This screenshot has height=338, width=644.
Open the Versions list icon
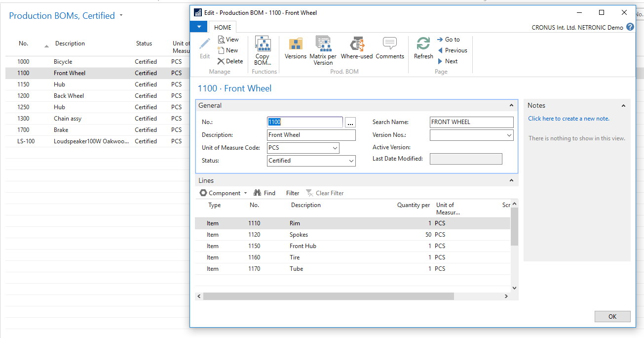tap(295, 47)
